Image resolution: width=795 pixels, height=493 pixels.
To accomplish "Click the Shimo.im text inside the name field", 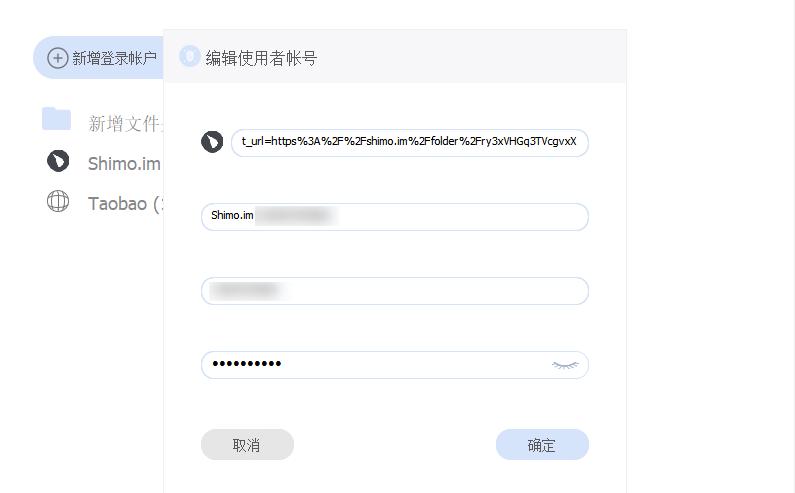I will click(x=232, y=216).
